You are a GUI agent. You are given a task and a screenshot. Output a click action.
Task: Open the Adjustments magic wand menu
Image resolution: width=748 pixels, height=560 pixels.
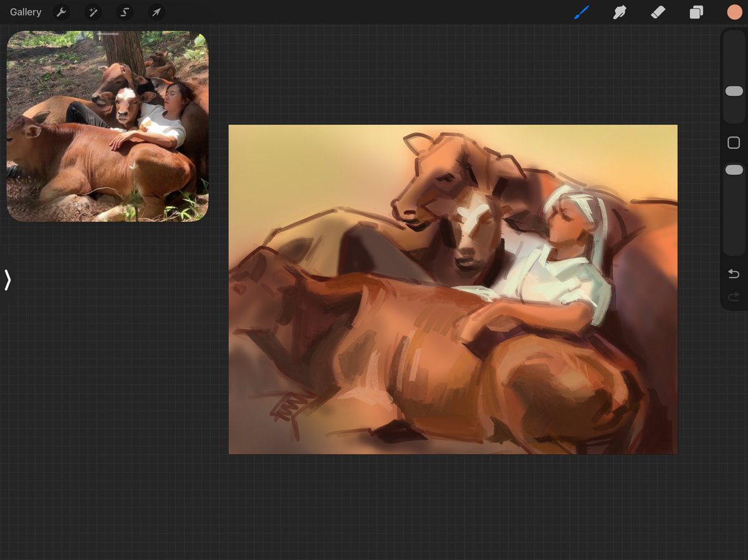93,12
